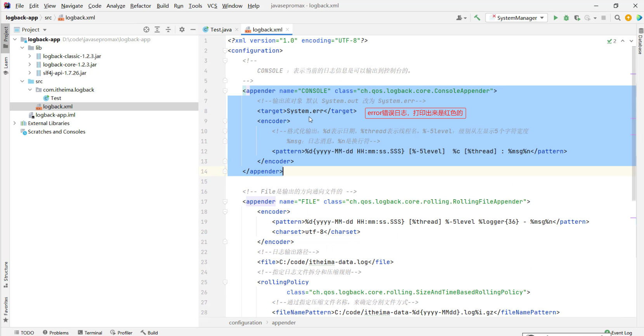This screenshot has height=336, width=644.
Task: Toggle the Structure tool window
Action: pyautogui.click(x=6, y=274)
